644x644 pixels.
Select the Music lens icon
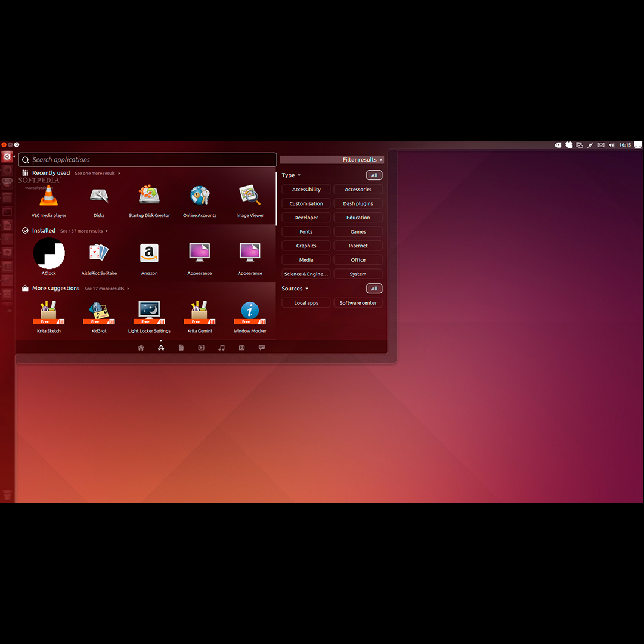click(x=221, y=347)
